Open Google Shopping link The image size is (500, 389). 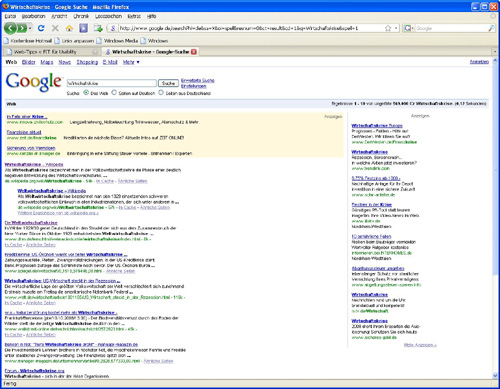pyautogui.click(x=87, y=62)
